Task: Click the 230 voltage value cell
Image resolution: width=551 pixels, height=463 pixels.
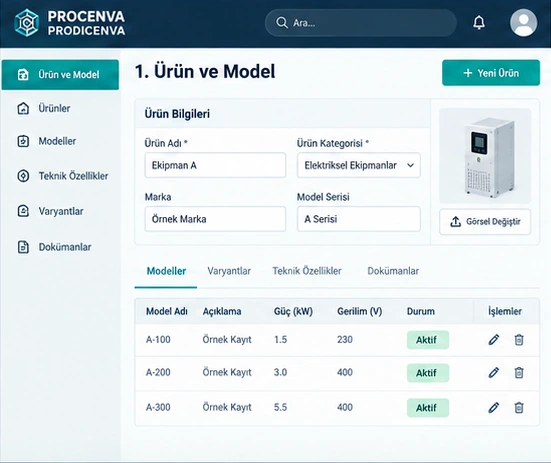Action: [x=345, y=340]
